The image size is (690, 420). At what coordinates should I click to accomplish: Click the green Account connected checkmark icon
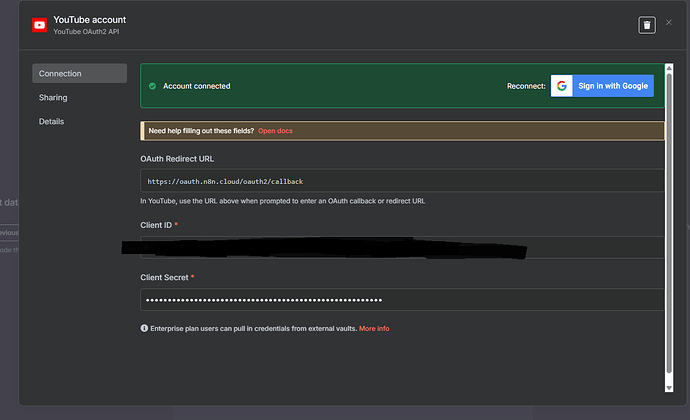point(152,86)
